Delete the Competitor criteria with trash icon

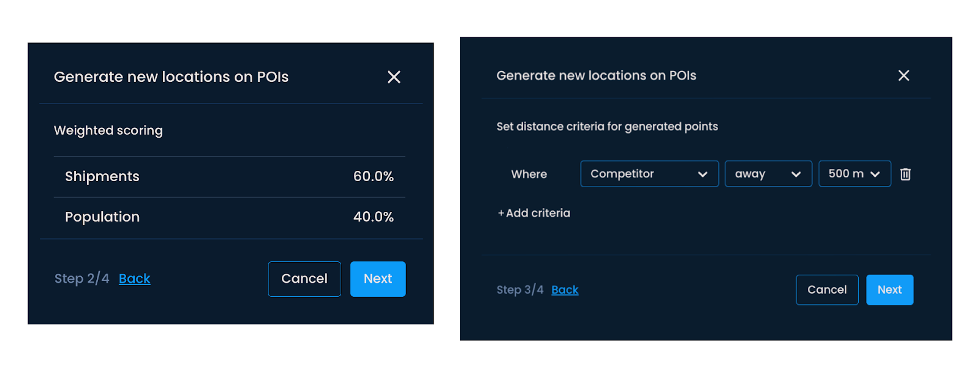(x=905, y=174)
